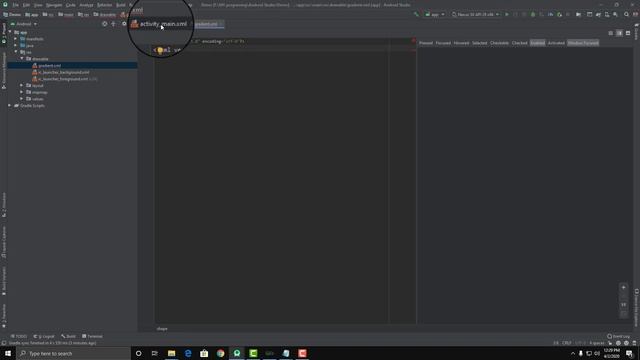Toggle the Focused state in preview
The image size is (640, 360).
[x=443, y=43]
